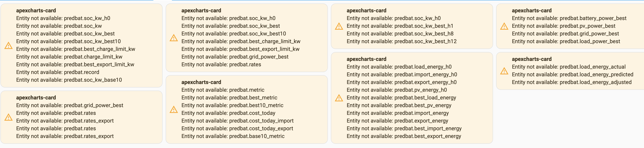644x148 pixels.
Task: Click the predbat.pv_power_best error line
Action: click(564, 26)
